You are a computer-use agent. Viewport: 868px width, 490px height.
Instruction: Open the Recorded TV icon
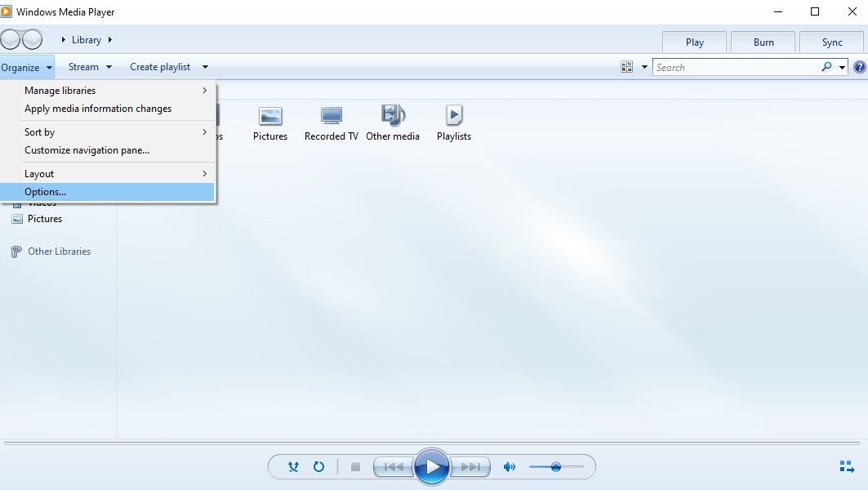point(331,123)
